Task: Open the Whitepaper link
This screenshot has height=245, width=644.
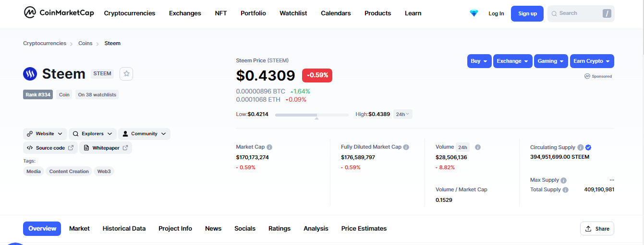Action: [x=106, y=148]
